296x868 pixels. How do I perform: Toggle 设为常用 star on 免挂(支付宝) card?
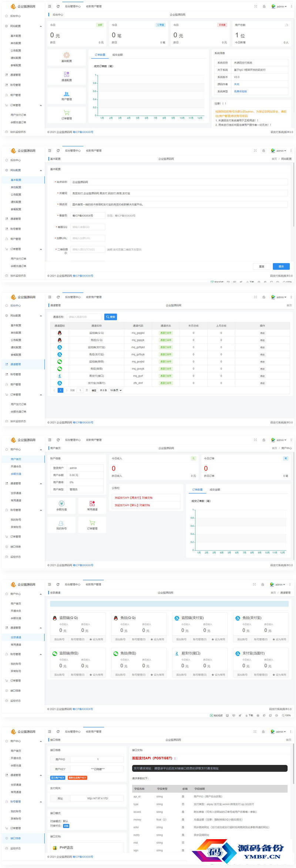(274, 639)
